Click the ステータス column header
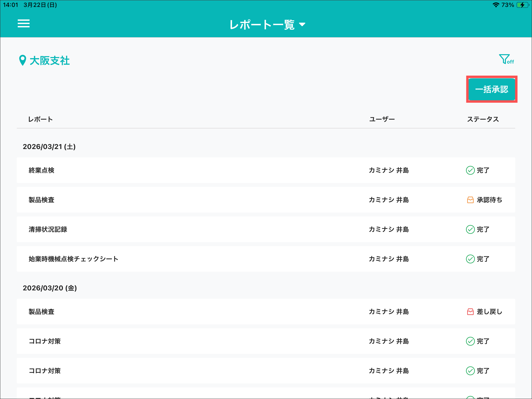Screen dimensions: 532x399 [x=483, y=119]
